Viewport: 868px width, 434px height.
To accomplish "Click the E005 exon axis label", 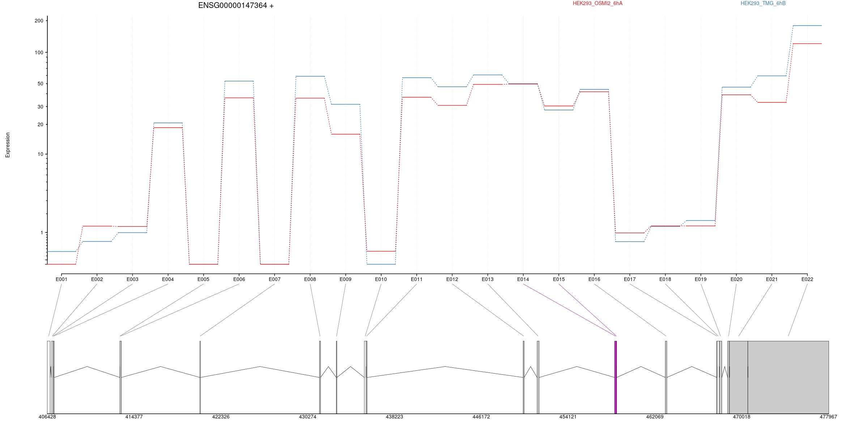I will click(x=203, y=279).
